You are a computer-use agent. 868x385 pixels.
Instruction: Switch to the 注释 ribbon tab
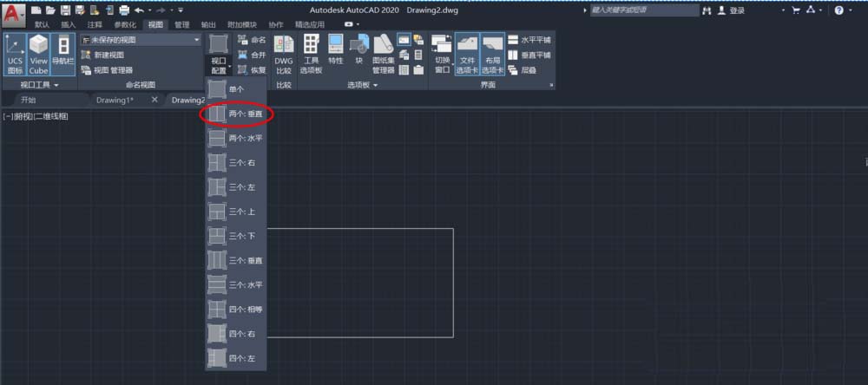(x=94, y=25)
